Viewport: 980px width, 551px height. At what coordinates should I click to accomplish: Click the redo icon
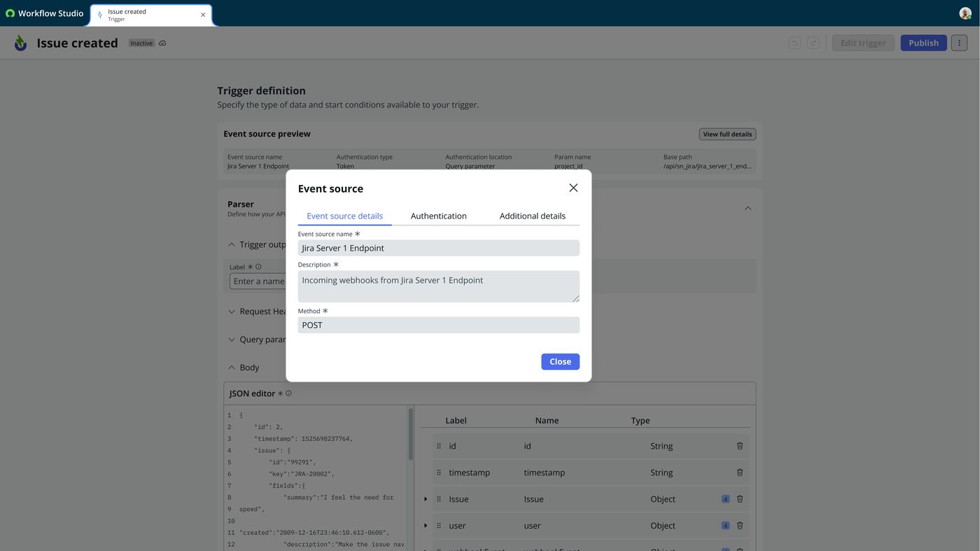pyautogui.click(x=813, y=43)
